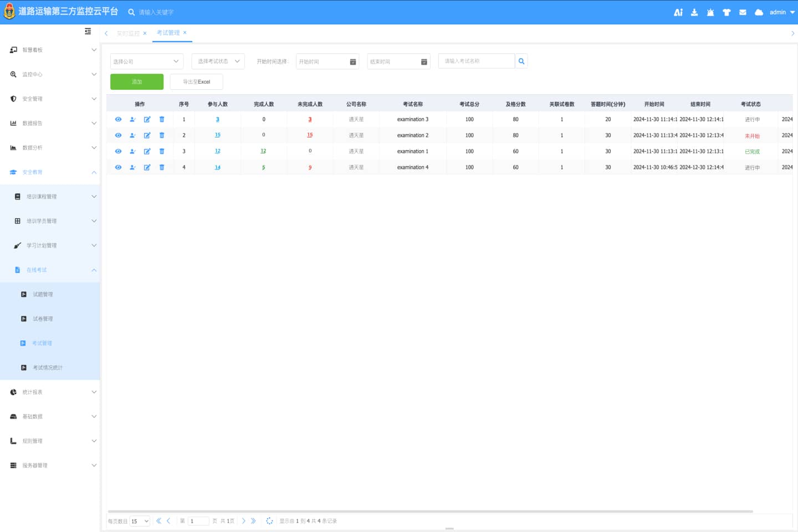Click the green 添加 button
Screen dimensions: 798x532
click(137, 81)
